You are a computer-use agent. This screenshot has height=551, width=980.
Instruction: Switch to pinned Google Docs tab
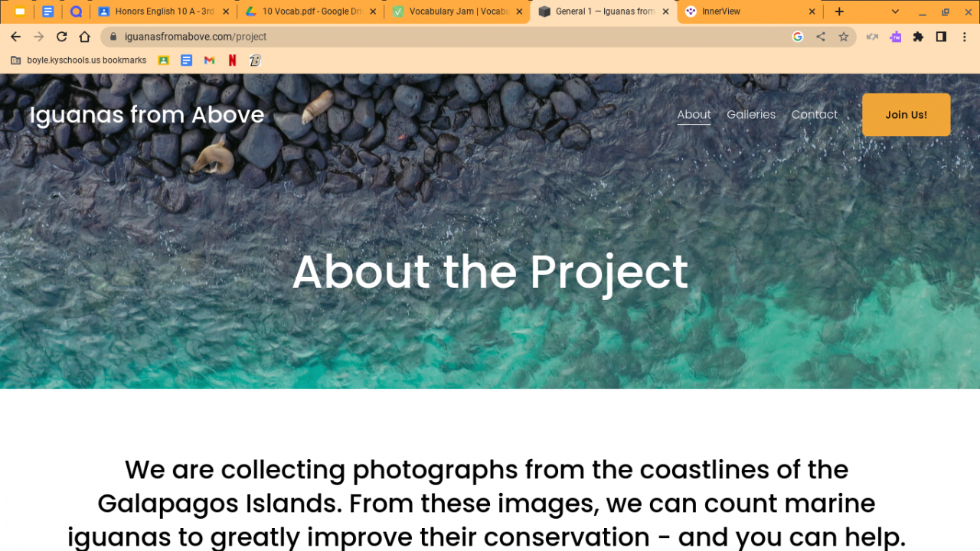[47, 11]
